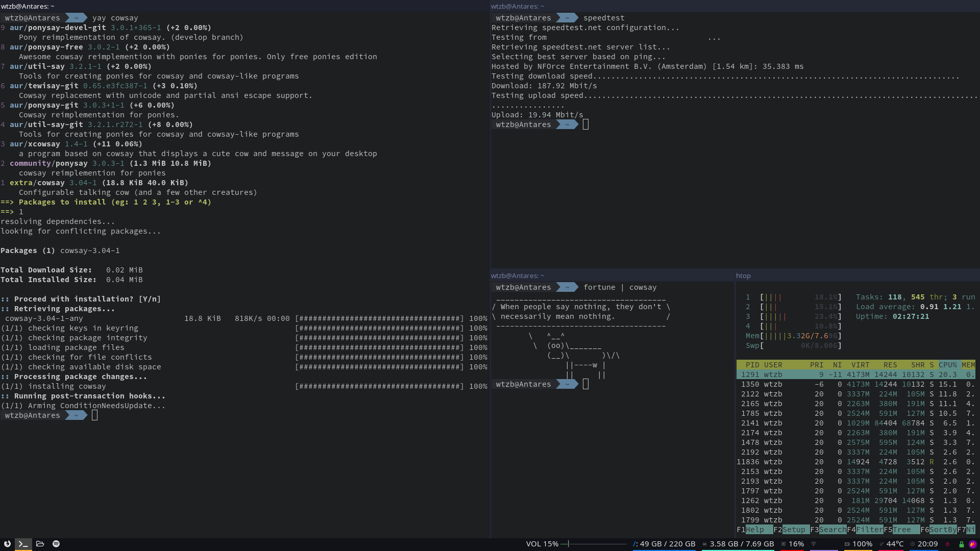Sort htop by the SHR column header
Image resolution: width=980 pixels, height=551 pixels.
click(918, 365)
